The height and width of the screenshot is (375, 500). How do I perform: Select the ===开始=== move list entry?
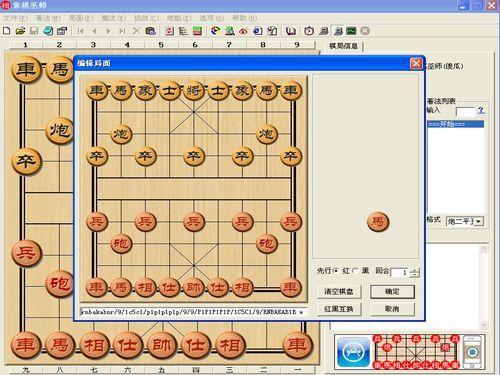[x=455, y=124]
